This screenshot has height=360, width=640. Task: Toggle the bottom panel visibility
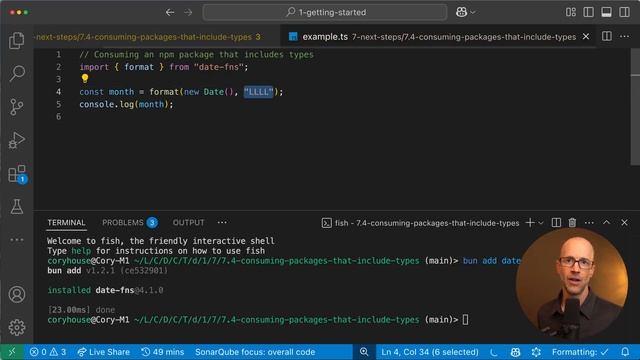pos(607,12)
